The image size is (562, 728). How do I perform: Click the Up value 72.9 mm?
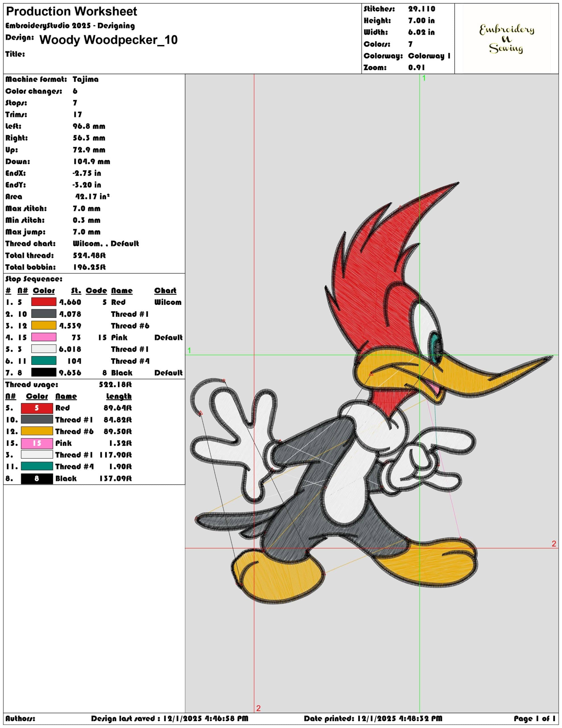tap(89, 150)
